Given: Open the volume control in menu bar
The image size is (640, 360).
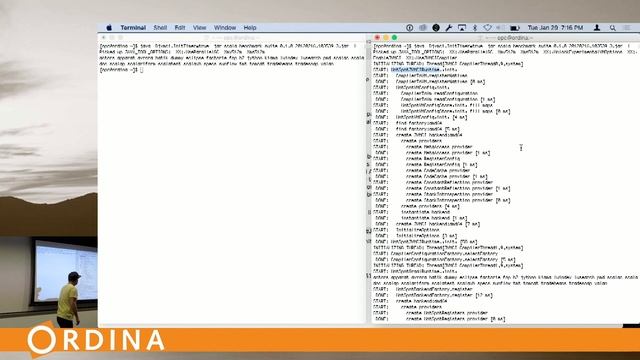Looking at the screenshot, I should tap(501, 28).
